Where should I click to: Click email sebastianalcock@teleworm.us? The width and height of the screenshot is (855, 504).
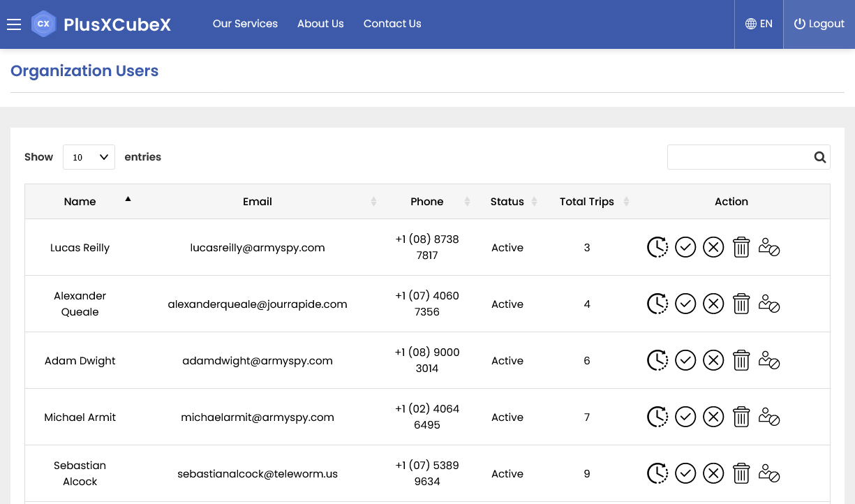tap(258, 474)
